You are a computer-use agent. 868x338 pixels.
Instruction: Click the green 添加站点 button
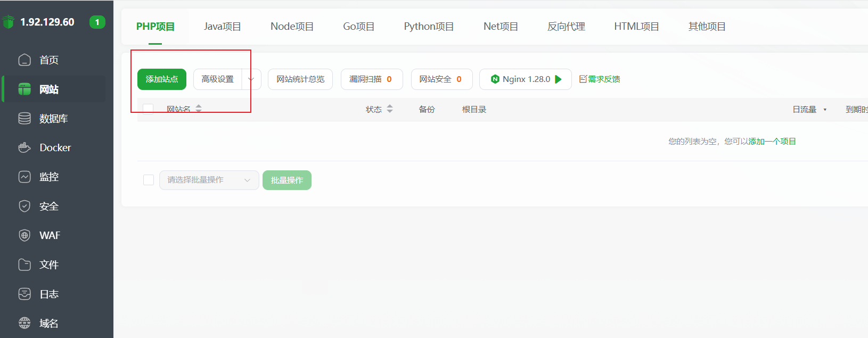[162, 79]
